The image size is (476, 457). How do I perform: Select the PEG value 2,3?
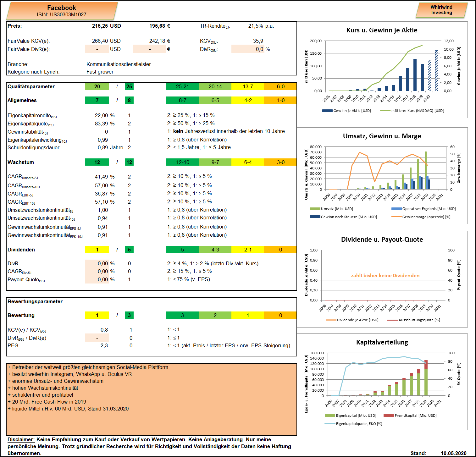(x=104, y=346)
